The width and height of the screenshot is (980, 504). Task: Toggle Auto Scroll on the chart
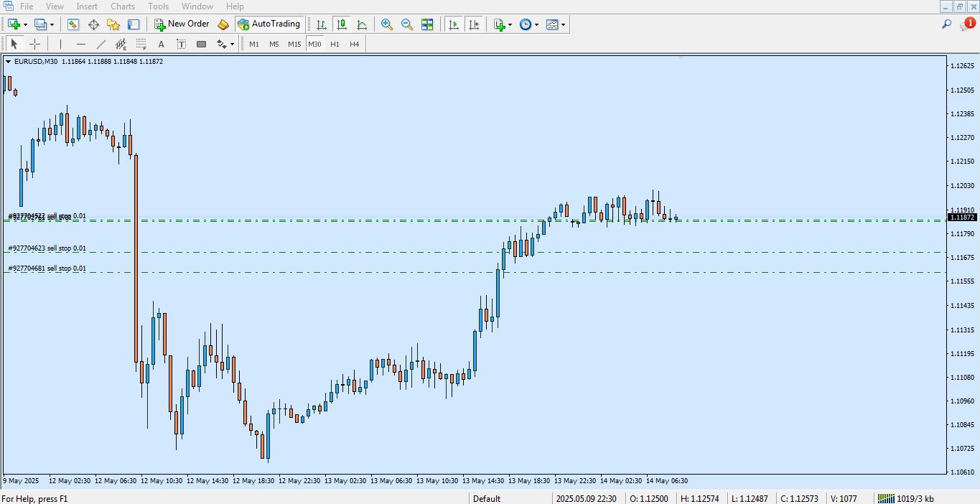453,24
